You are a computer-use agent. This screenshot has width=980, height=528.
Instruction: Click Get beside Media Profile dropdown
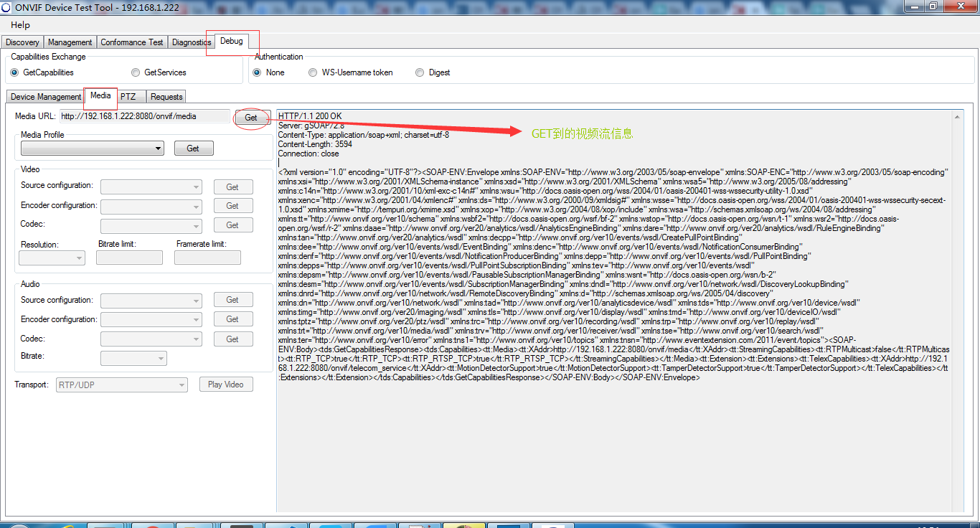[193, 148]
